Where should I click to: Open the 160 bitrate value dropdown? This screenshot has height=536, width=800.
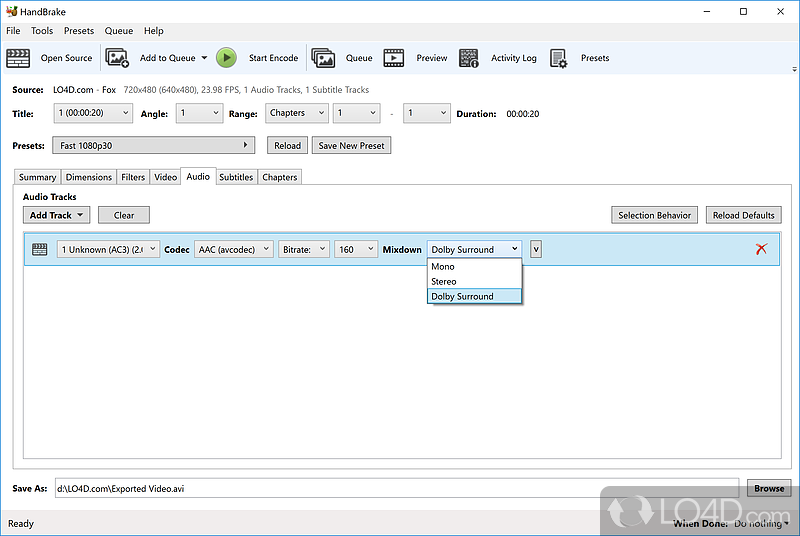(356, 249)
